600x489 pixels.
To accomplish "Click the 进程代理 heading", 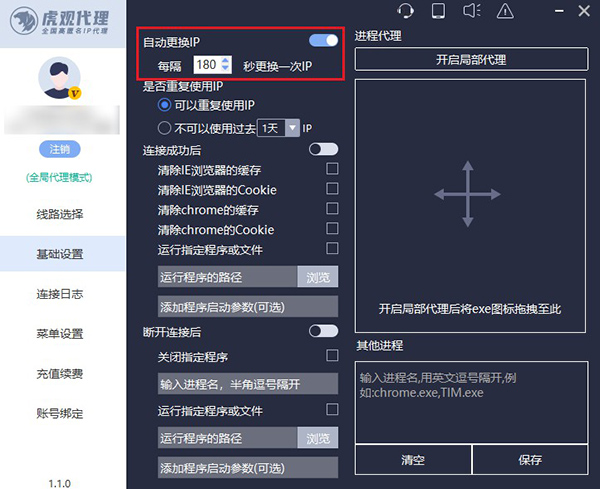I will point(378,36).
